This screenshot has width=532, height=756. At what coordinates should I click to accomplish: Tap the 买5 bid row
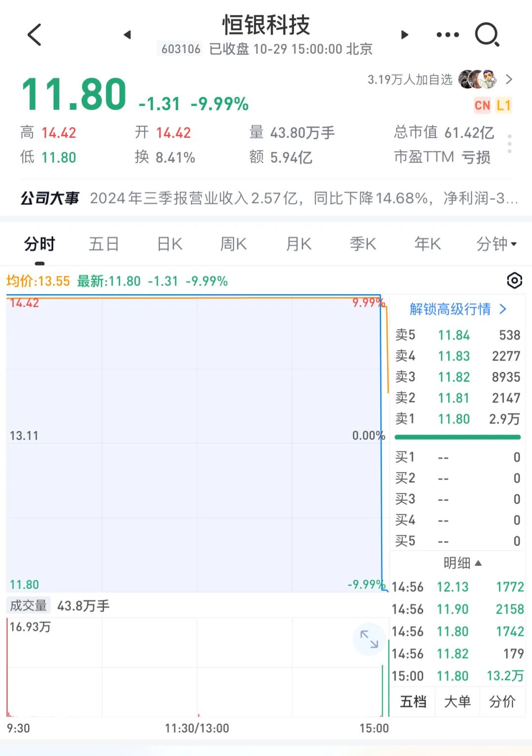point(458,541)
